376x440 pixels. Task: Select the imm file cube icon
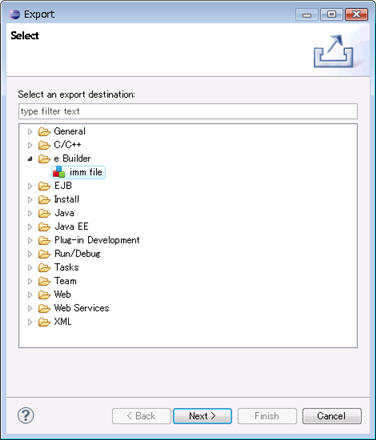point(59,172)
